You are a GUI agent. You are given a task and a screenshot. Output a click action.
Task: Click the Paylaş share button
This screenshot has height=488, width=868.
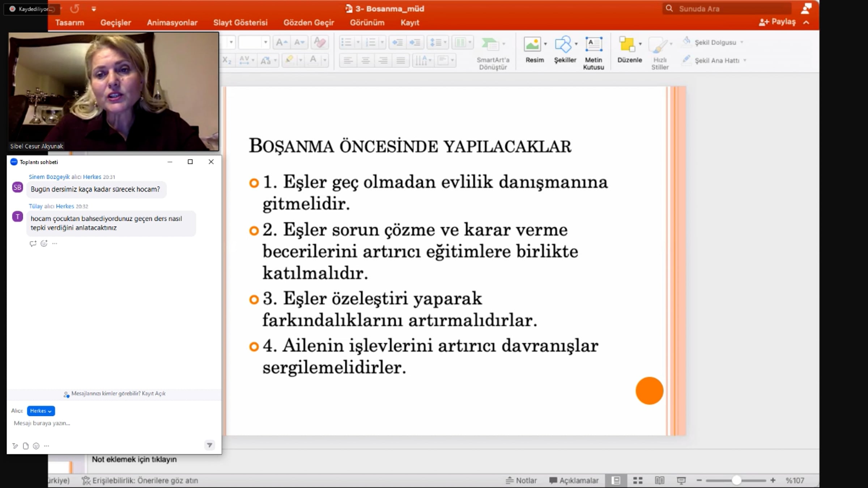point(778,22)
